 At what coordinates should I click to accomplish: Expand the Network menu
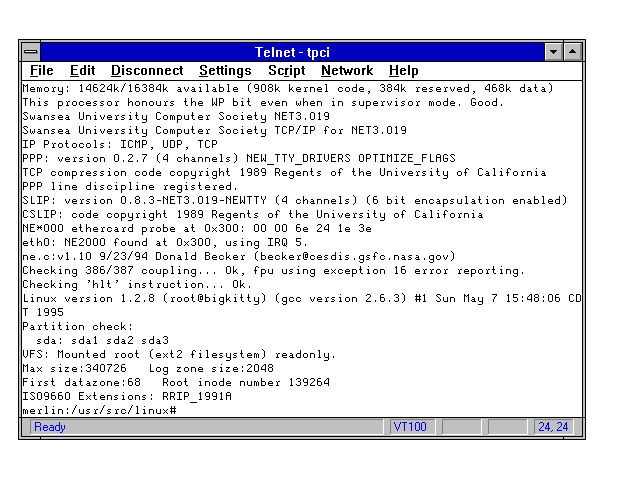click(x=346, y=71)
